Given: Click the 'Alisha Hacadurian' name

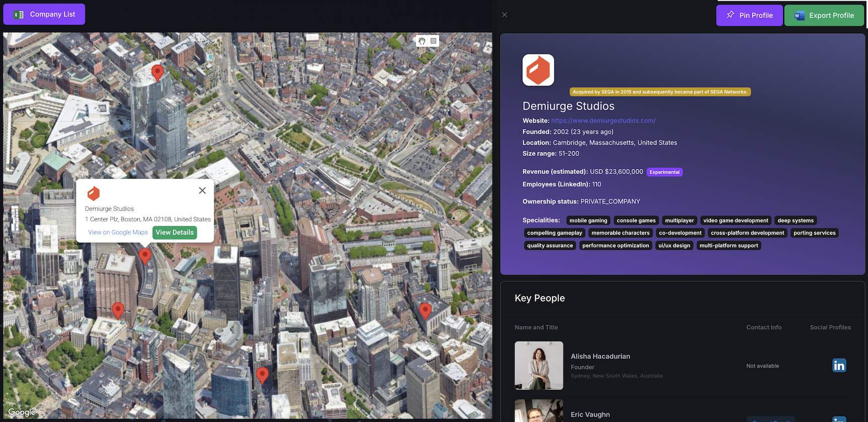Looking at the screenshot, I should [600, 356].
